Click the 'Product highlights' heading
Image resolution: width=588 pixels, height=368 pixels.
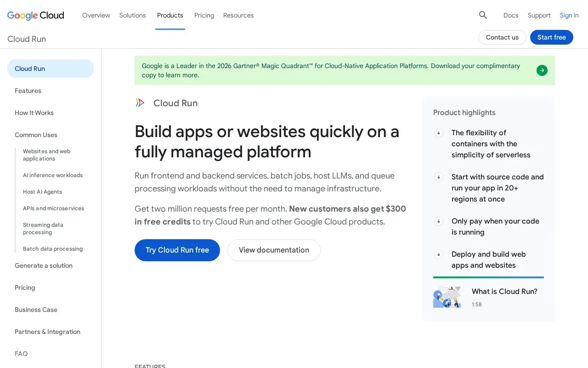(x=464, y=113)
